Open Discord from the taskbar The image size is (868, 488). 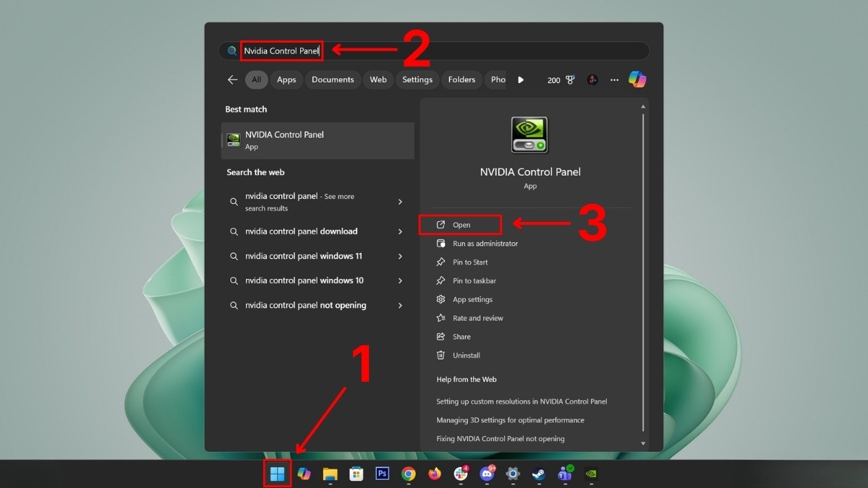tap(487, 474)
